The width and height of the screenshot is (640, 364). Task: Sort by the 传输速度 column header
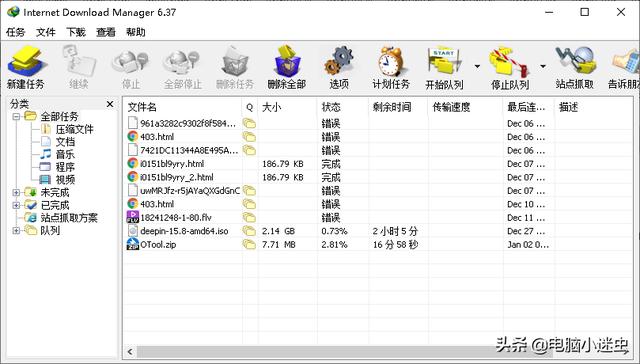point(465,107)
